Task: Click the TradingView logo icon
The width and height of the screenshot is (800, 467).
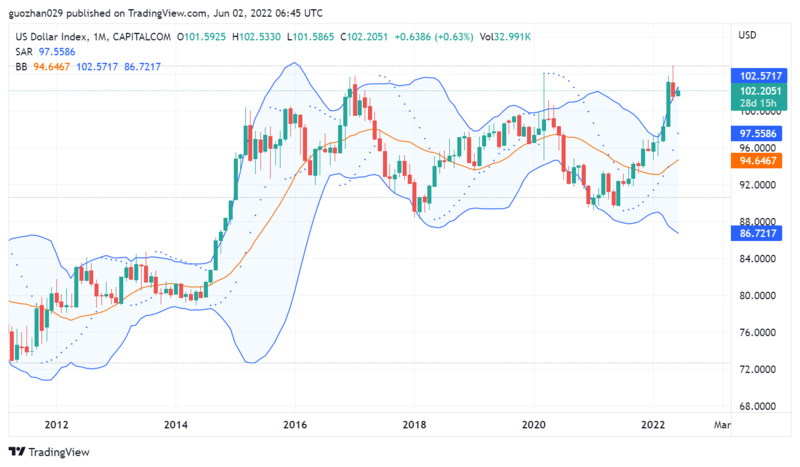Action: tap(17, 452)
